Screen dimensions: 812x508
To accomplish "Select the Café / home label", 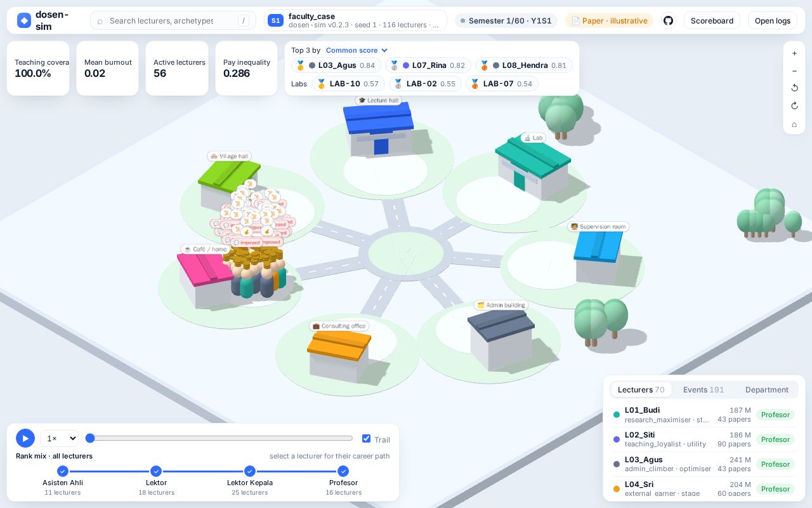I will pos(206,250).
